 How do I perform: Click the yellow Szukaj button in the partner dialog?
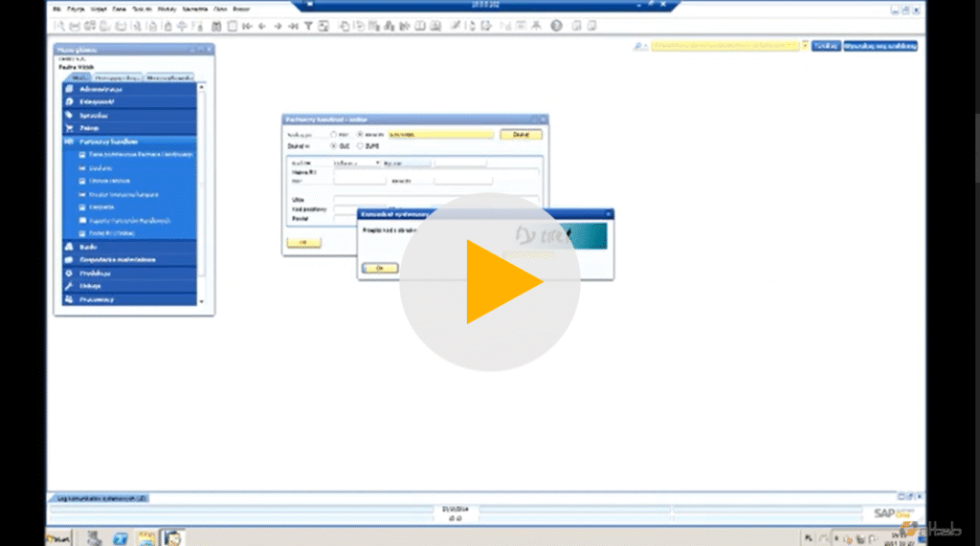[x=521, y=134]
